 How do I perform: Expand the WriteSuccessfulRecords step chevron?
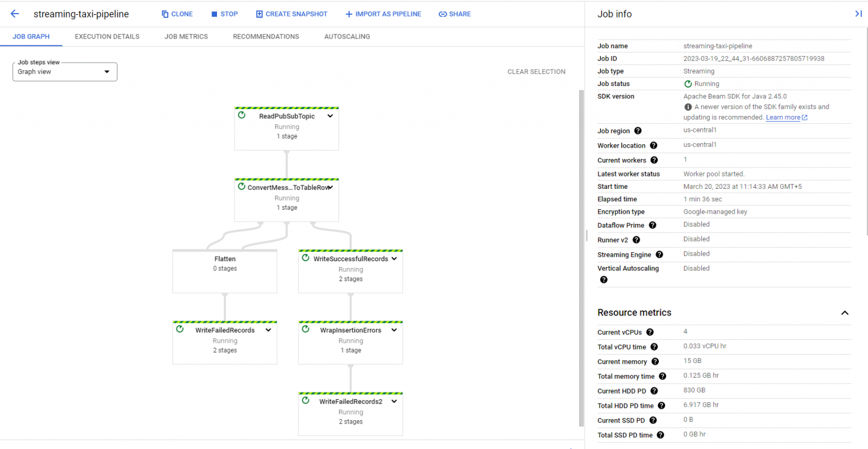[x=394, y=258]
